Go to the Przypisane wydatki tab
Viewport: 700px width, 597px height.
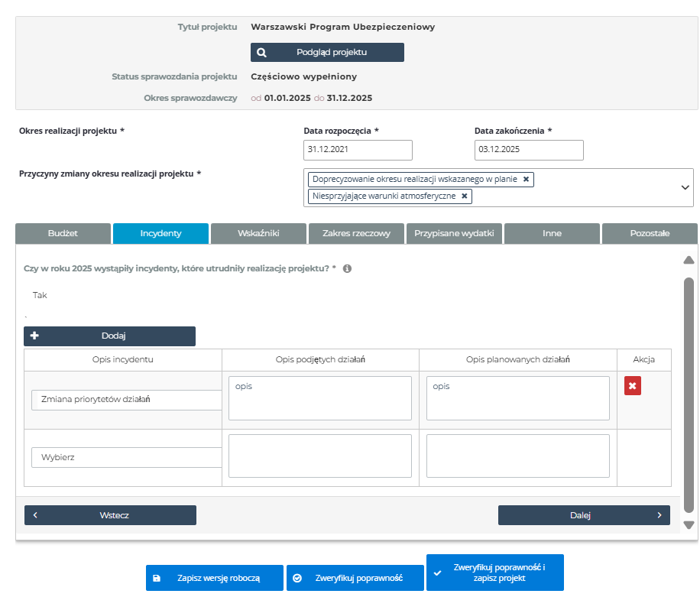click(x=454, y=233)
